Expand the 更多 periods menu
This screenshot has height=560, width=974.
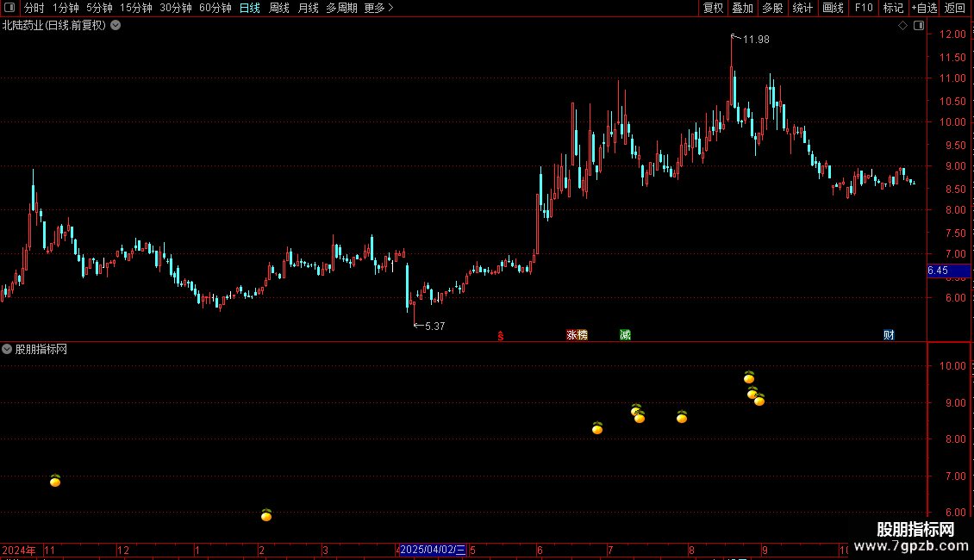point(378,8)
